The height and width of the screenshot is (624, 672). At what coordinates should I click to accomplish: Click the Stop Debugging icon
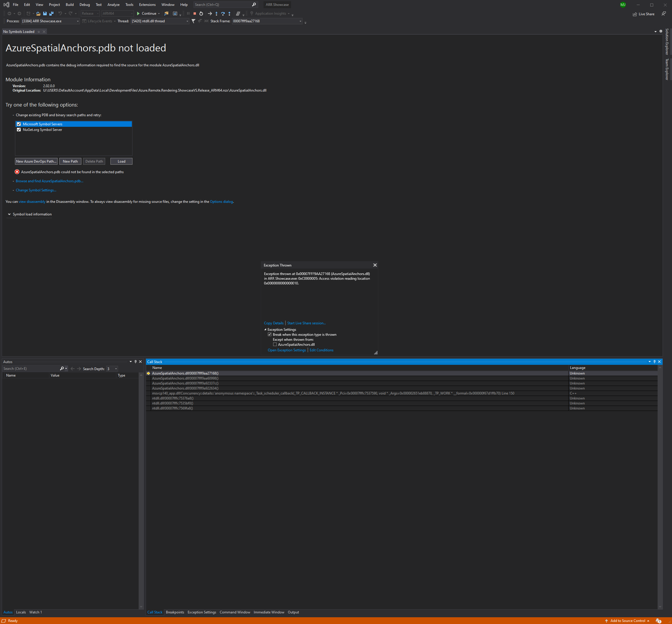[195, 14]
